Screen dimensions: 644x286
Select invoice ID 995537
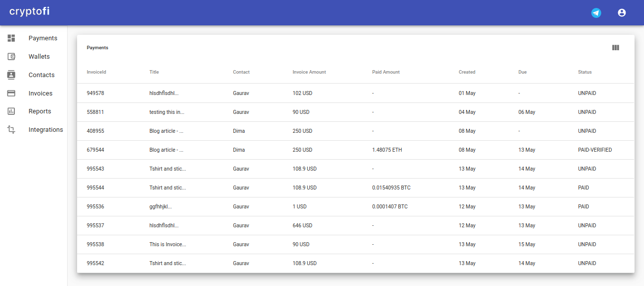95,226
